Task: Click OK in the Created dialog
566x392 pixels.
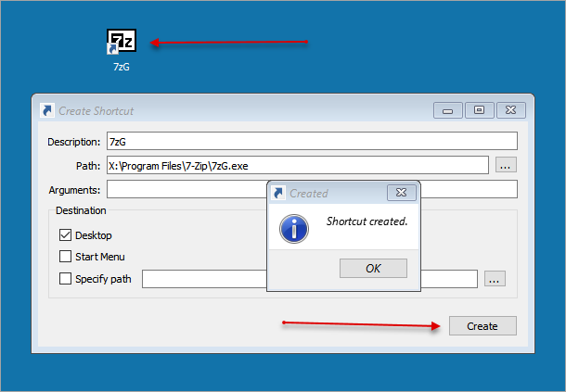Action: (x=373, y=269)
